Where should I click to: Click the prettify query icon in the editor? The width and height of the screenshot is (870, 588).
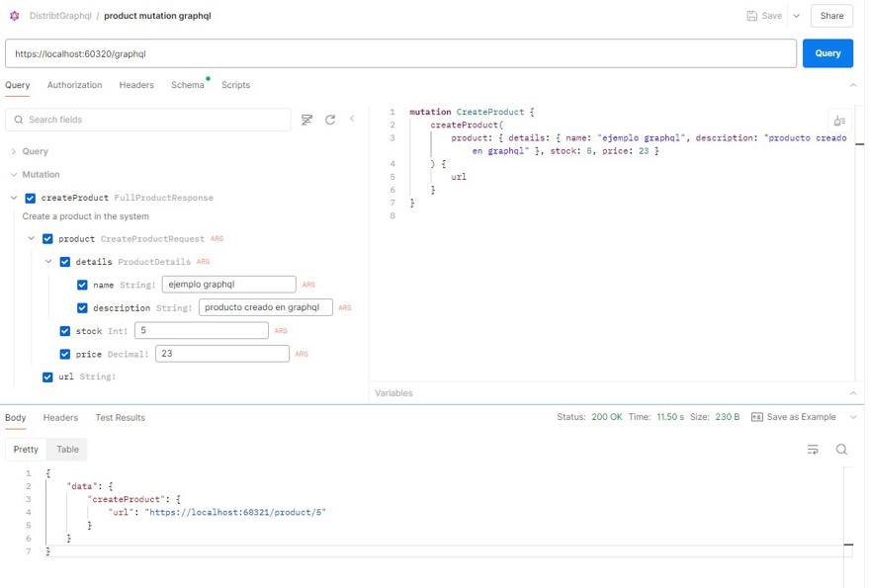click(839, 121)
